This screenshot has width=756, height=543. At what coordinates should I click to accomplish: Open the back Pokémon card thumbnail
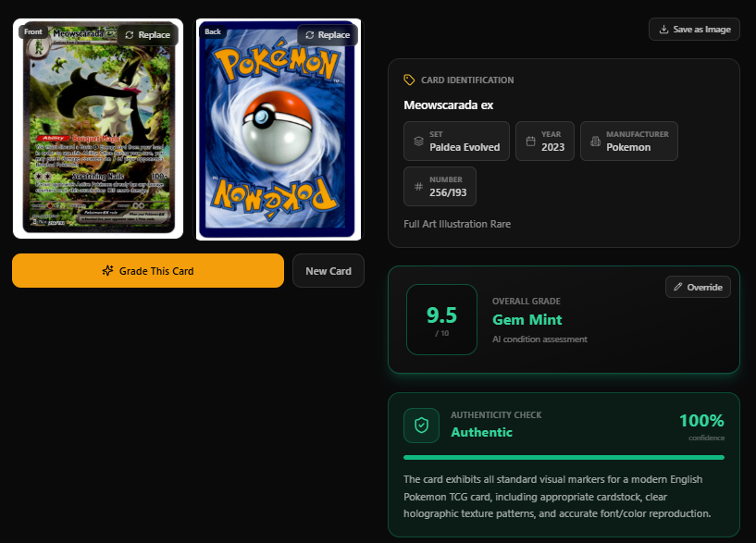[278, 130]
